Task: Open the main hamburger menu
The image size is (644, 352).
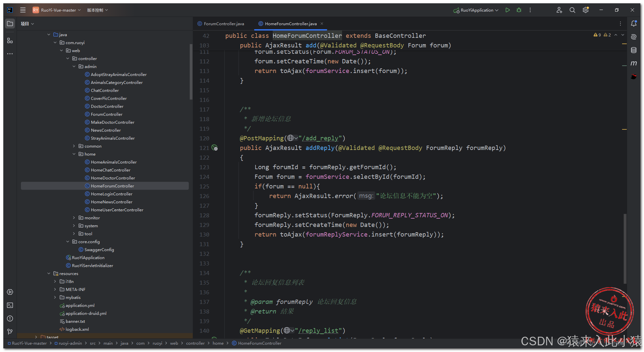Action: point(23,10)
